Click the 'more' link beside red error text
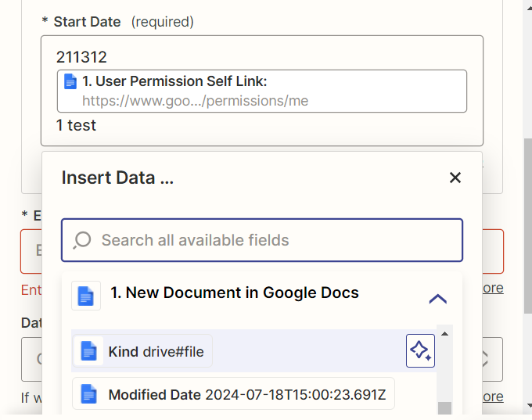This screenshot has width=532, height=420. pyautogui.click(x=492, y=288)
